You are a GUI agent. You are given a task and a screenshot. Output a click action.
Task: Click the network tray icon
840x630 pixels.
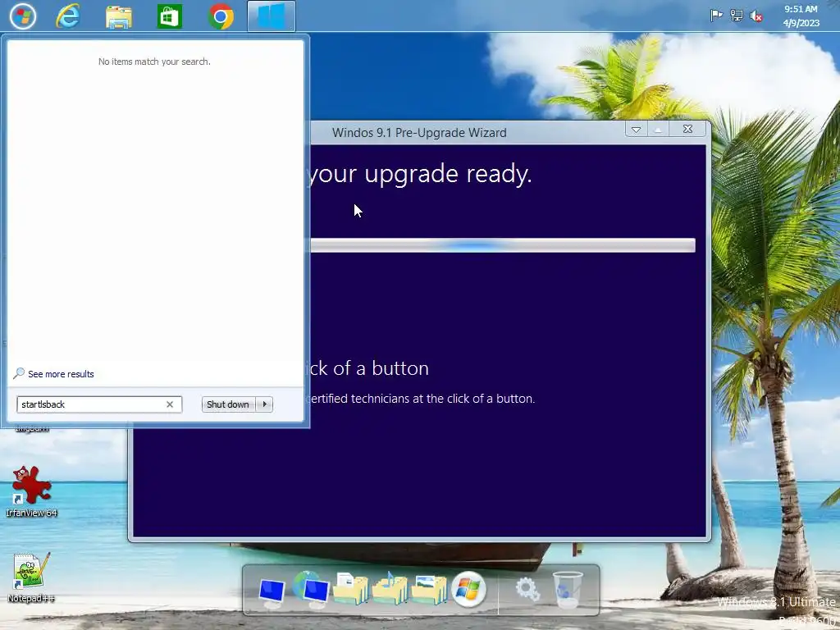tap(737, 16)
